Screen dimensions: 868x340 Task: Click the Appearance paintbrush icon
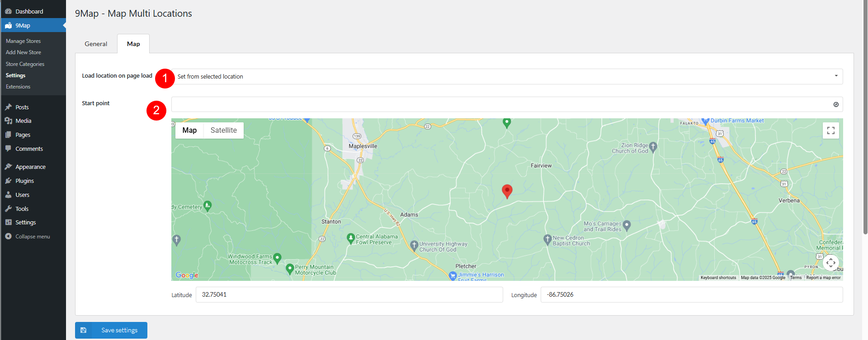point(8,167)
